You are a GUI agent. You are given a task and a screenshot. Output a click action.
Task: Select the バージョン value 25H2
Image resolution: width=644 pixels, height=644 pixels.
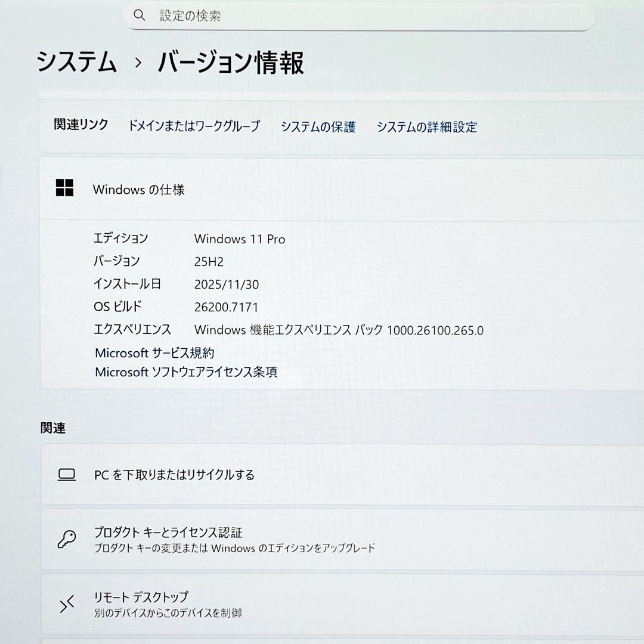click(208, 261)
